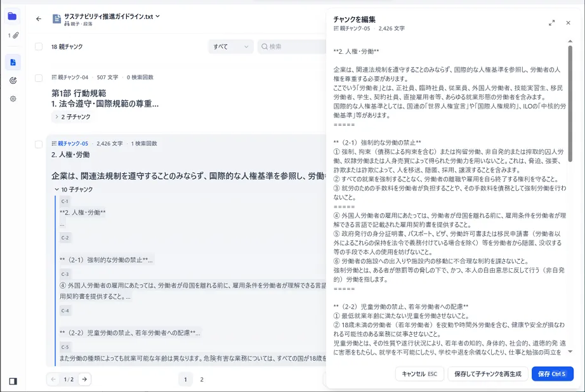
Task: Click the **（2-1）強制的な労働の禁止** line in editor
Action: coord(377,143)
